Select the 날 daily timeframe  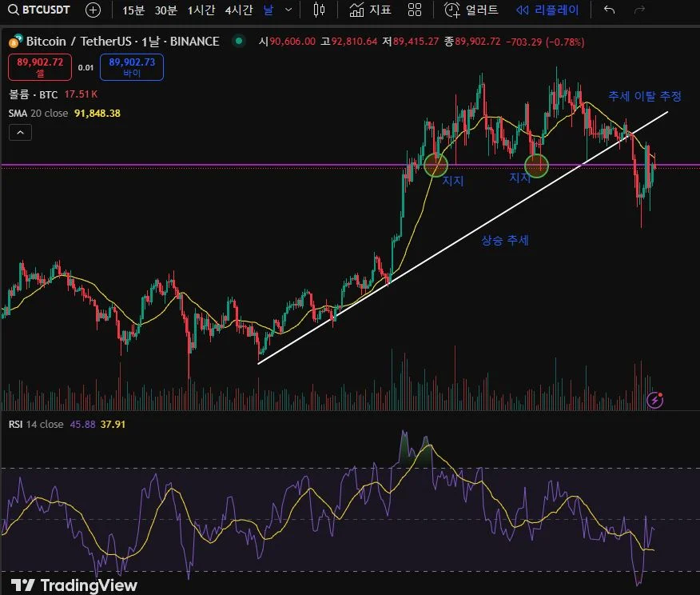point(268,10)
